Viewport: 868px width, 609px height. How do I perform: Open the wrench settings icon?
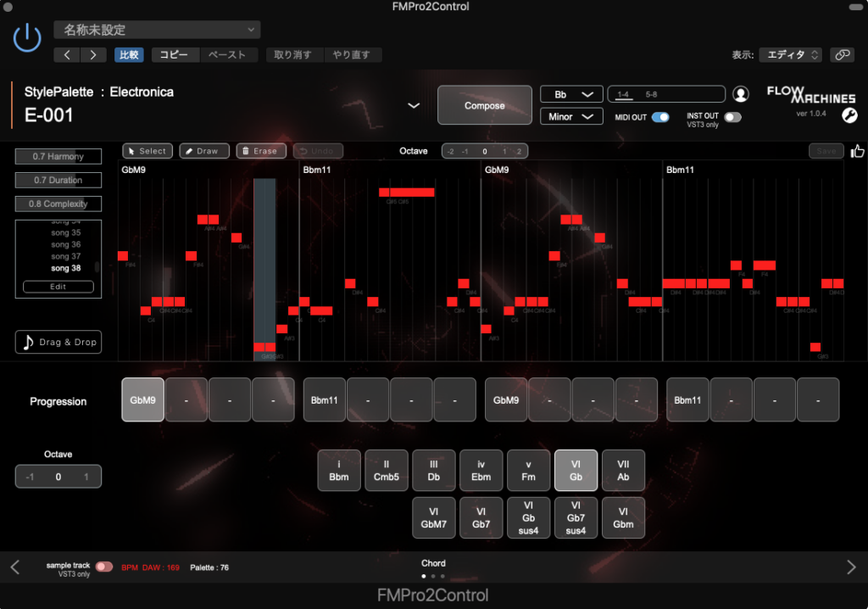pos(849,115)
